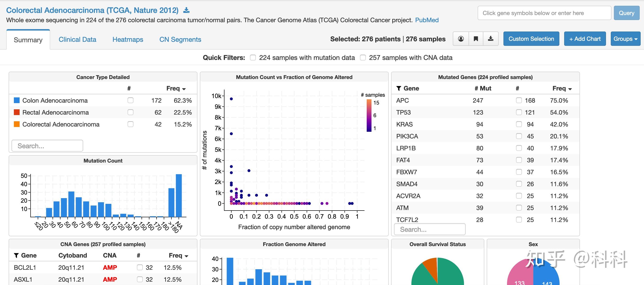Click the Gene column header in Mutated Genes

click(411, 88)
